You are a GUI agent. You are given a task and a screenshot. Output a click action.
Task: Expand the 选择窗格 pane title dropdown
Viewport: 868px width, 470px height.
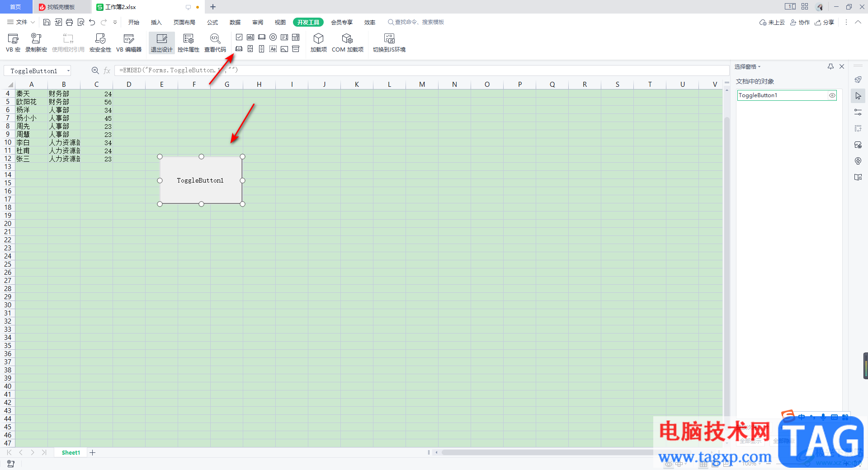click(748, 66)
